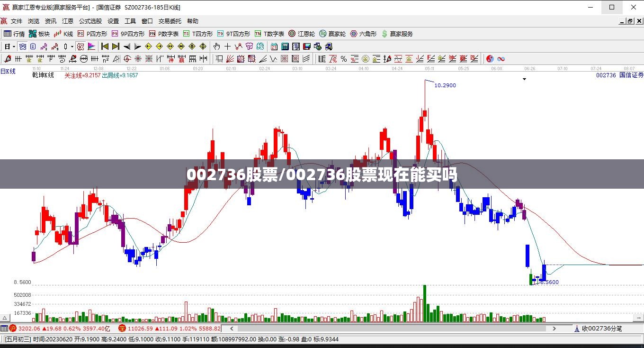Screen dimensions: 644x348
Task: Open the 公式选股 menu
Action: coord(90,21)
